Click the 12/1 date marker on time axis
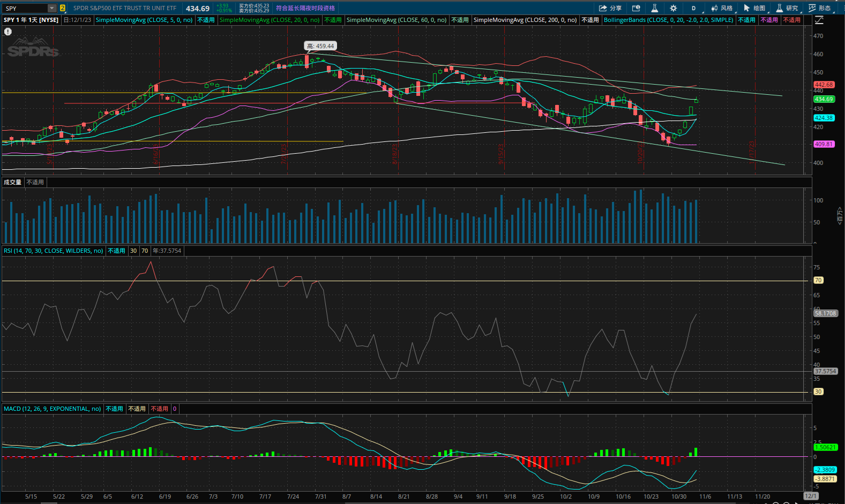This screenshot has width=845, height=504. [x=811, y=496]
